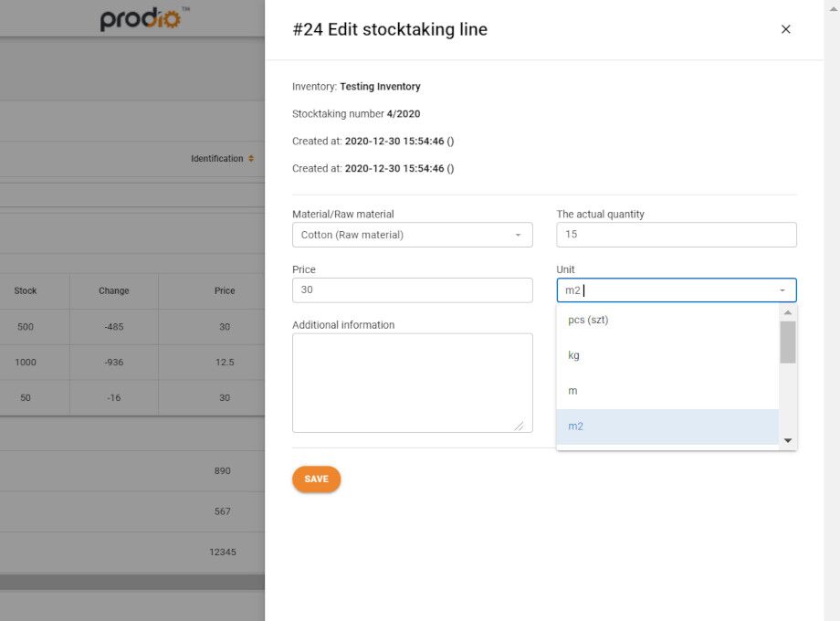840x621 pixels.
Task: Focus the Price input field with 30
Action: pos(412,289)
